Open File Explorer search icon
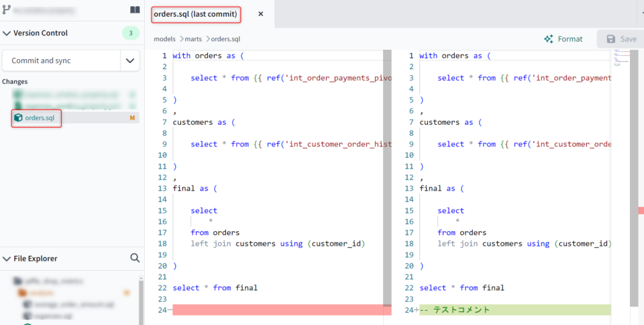 (x=135, y=258)
